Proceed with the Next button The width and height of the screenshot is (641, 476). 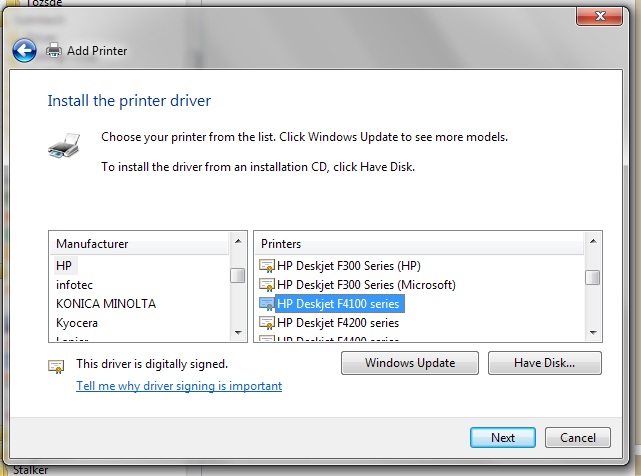(x=503, y=437)
